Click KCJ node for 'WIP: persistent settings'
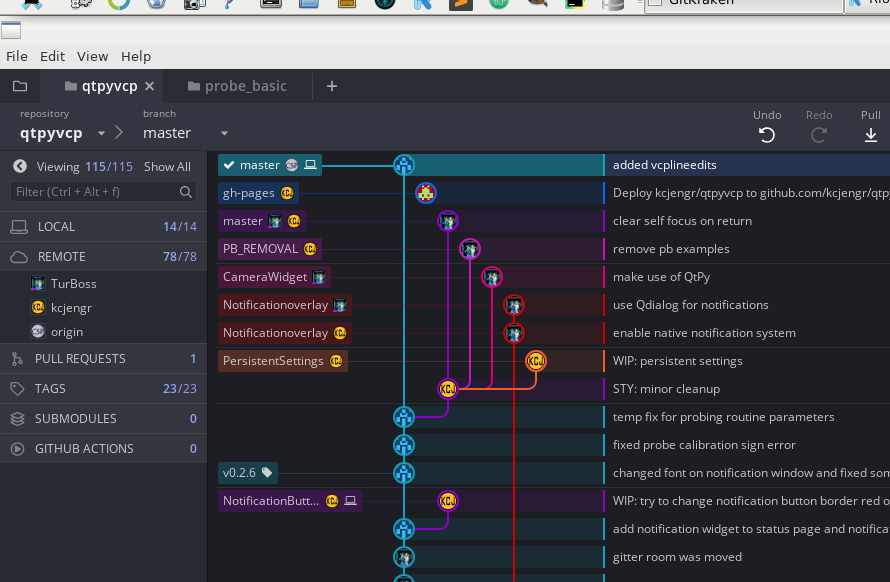Image resolution: width=890 pixels, height=582 pixels. (535, 361)
